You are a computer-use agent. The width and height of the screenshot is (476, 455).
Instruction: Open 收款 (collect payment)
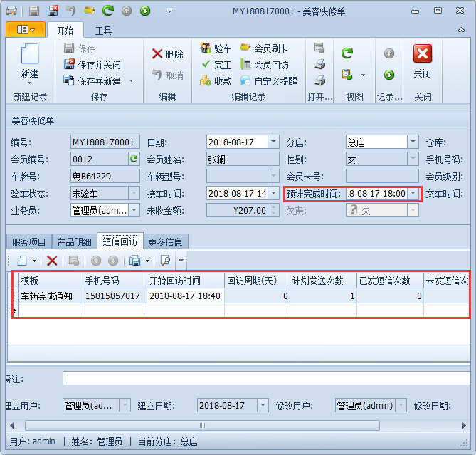coord(215,81)
